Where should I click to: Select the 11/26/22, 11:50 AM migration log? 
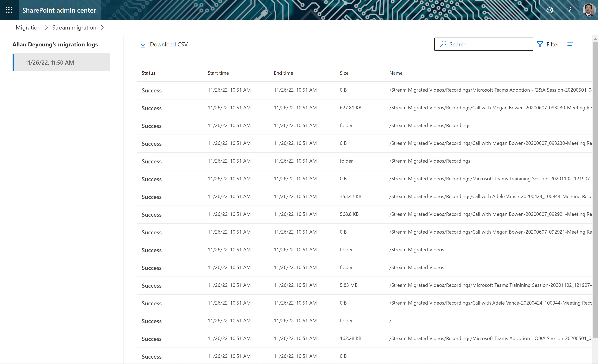61,62
